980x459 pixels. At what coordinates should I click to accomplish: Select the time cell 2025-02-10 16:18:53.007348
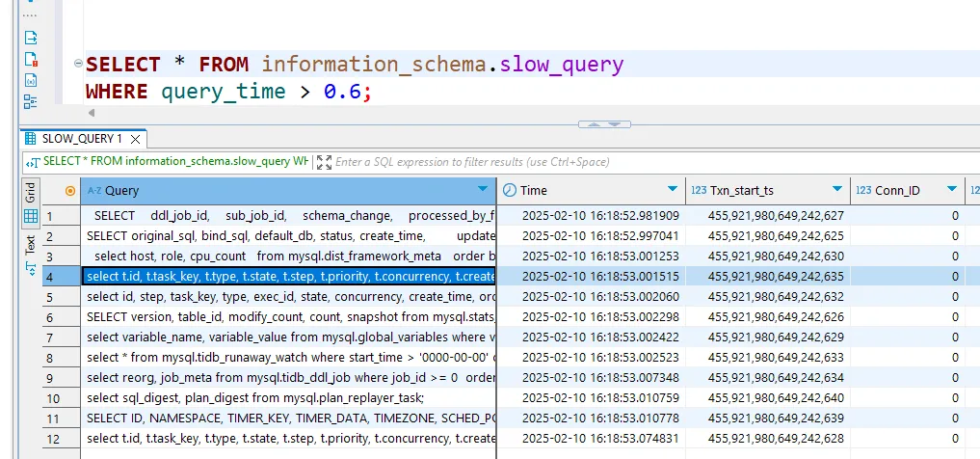click(592, 378)
